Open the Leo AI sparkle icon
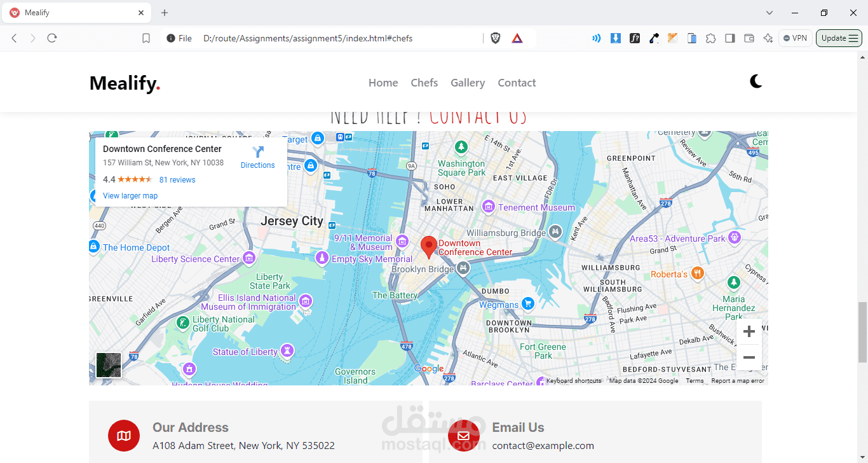The image size is (868, 463). [768, 38]
